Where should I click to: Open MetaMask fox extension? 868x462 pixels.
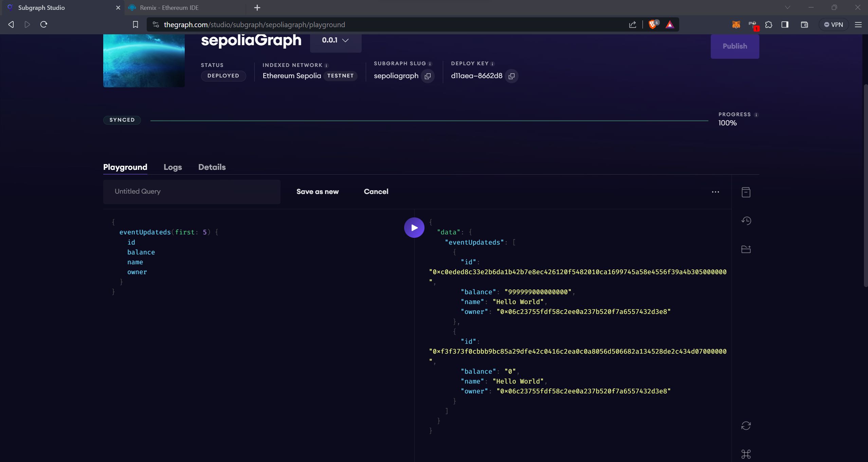pyautogui.click(x=736, y=24)
